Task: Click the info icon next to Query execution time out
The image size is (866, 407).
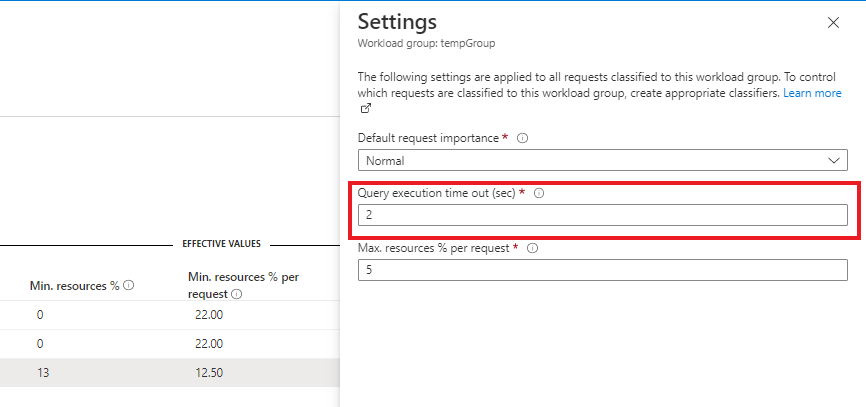Action: coord(539,193)
